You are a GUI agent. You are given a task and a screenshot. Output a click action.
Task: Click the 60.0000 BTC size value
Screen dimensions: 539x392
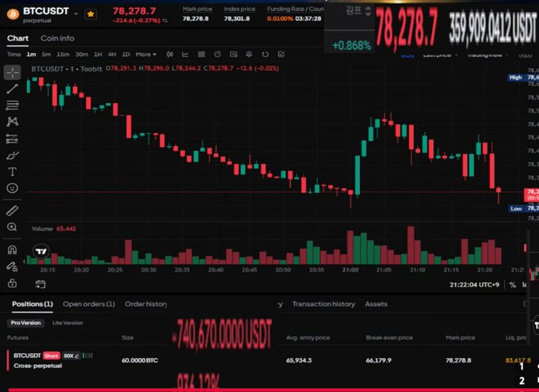140,360
